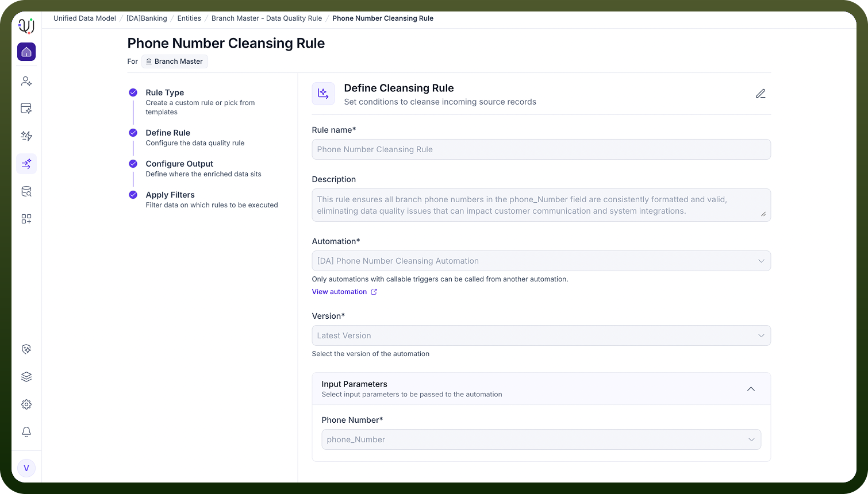Click the pencil edit icon for cleansing rule
This screenshot has height=494, width=868.
tap(761, 94)
